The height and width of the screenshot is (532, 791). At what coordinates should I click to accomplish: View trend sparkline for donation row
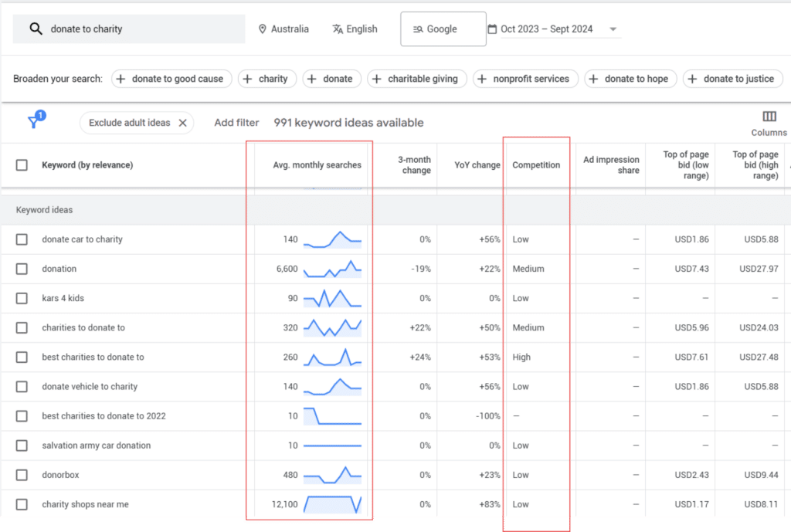click(332, 269)
